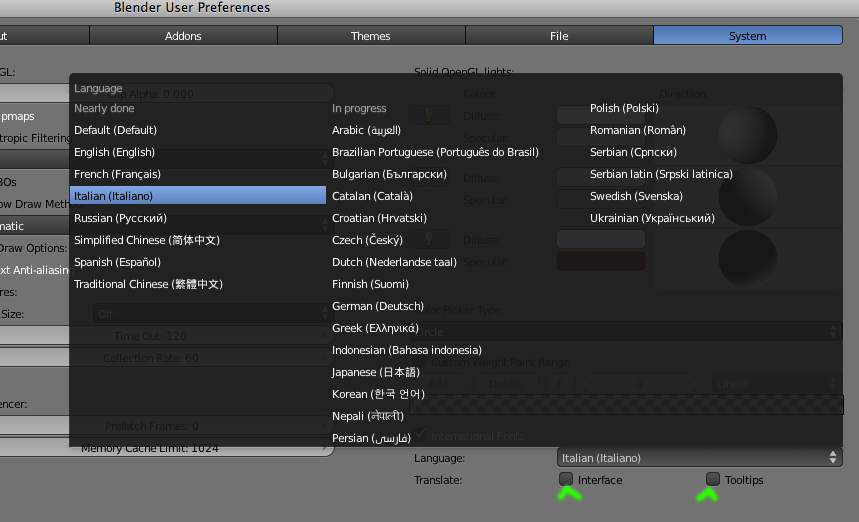Open the Themes tab
This screenshot has width=859, height=522.
(x=371, y=36)
